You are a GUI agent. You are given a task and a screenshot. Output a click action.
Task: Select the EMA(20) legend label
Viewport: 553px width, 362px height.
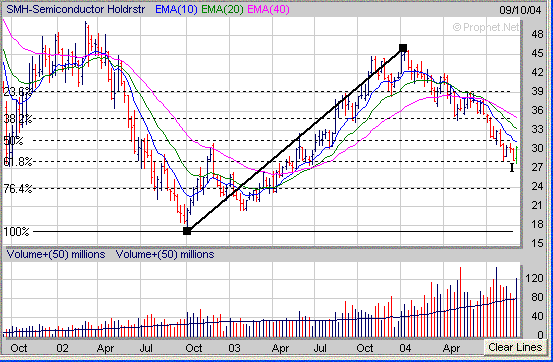222,10
